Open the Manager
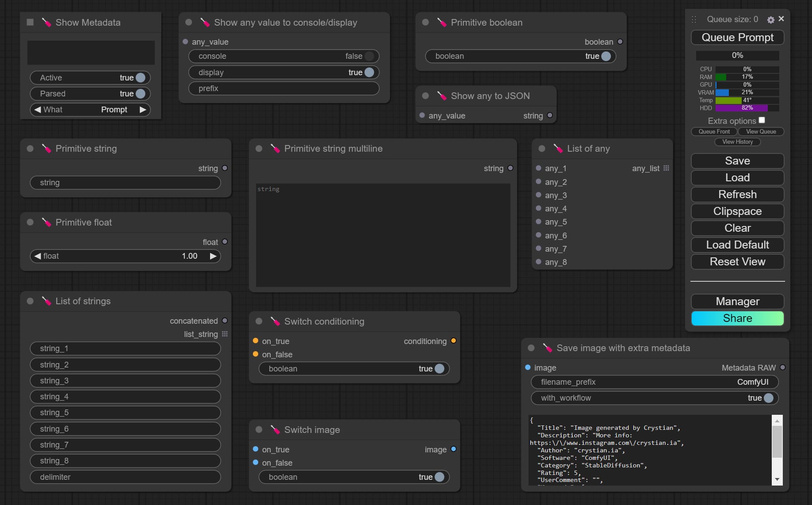812x505 pixels. 737,302
